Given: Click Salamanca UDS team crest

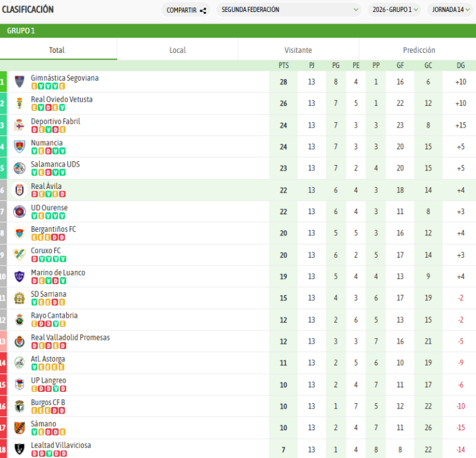Looking at the screenshot, I should (x=19, y=168).
